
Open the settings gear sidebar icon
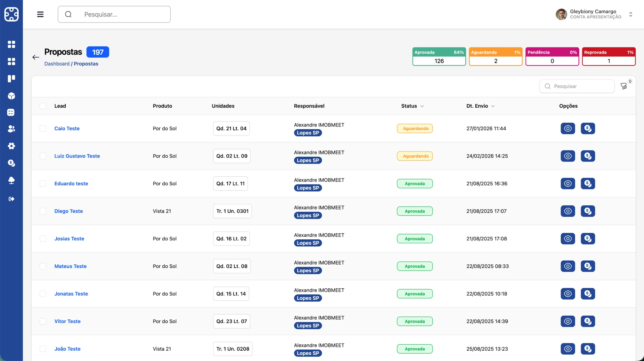pyautogui.click(x=11, y=146)
